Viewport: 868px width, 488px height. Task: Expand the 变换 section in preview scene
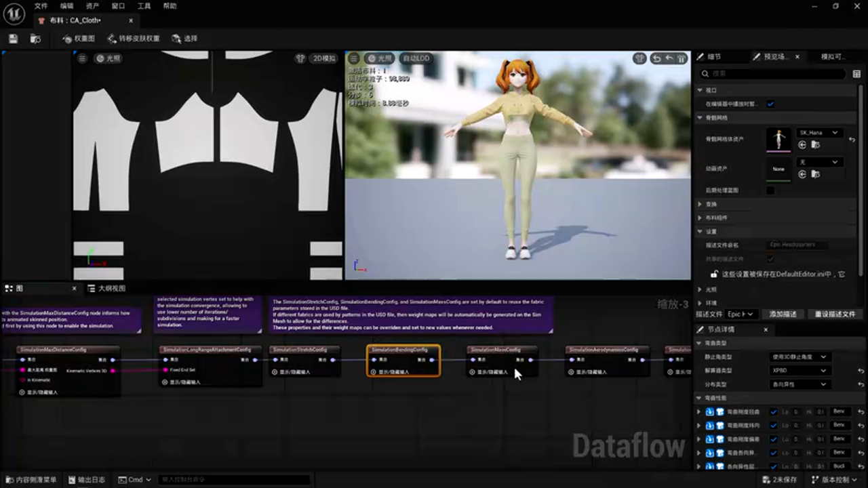pyautogui.click(x=701, y=204)
